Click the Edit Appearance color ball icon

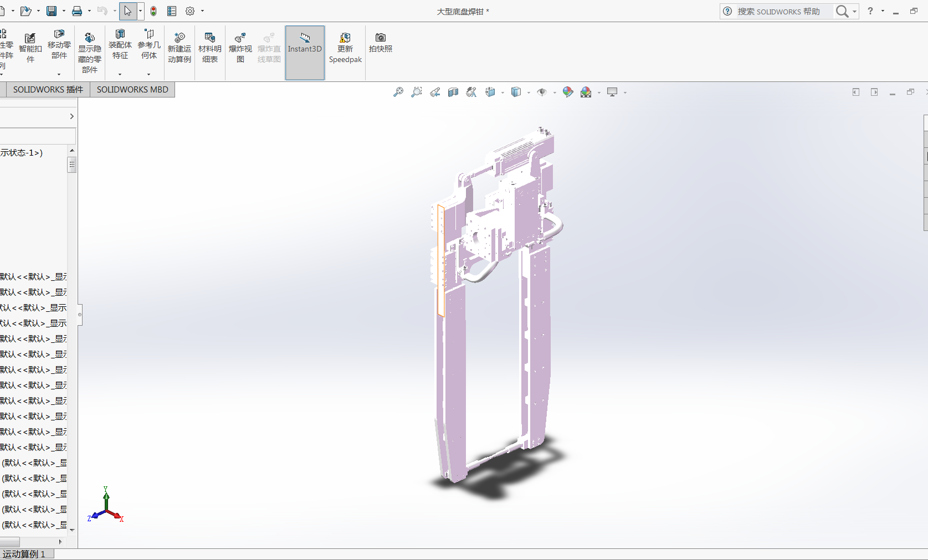click(x=567, y=93)
